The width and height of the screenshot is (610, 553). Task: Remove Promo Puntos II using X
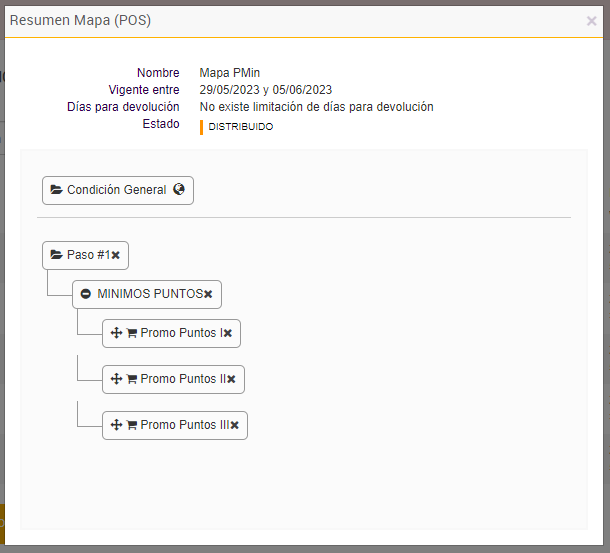pos(231,379)
